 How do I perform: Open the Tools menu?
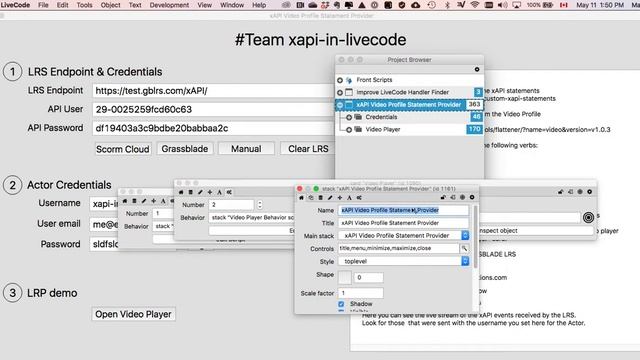click(84, 5)
